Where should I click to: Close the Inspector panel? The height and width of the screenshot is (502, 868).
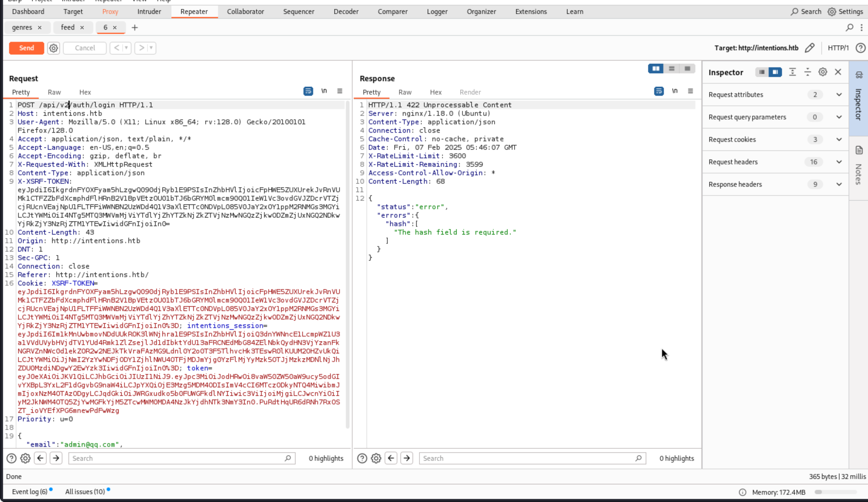click(838, 72)
